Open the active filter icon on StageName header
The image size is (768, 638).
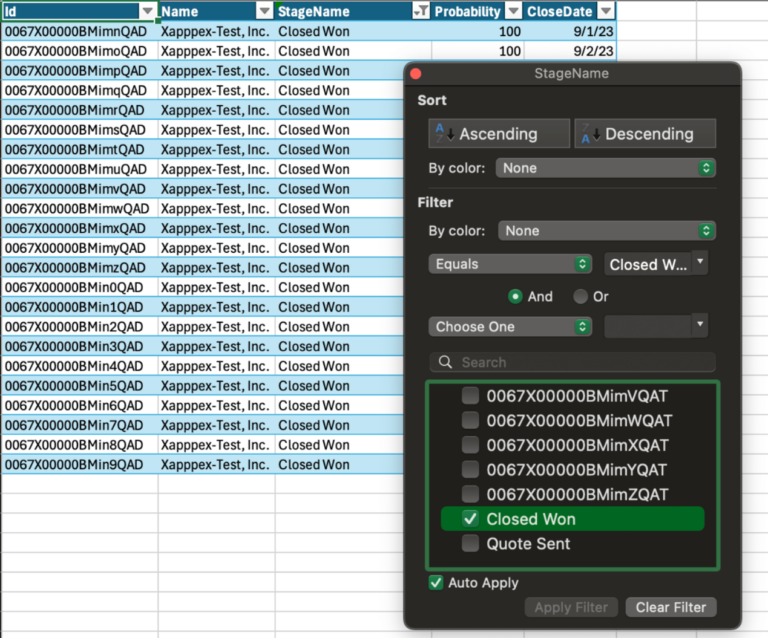tap(420, 11)
